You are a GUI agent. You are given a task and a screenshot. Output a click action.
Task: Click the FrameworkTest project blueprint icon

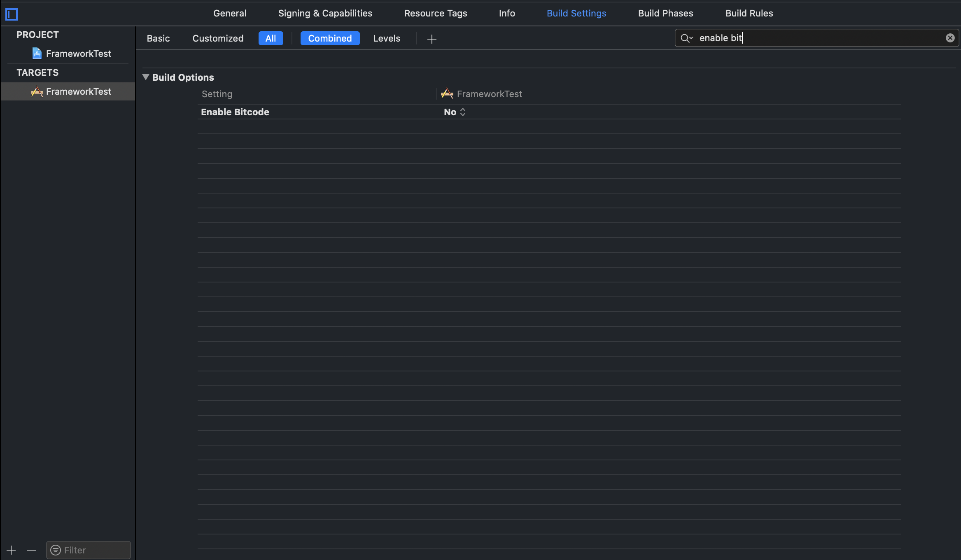coord(37,54)
